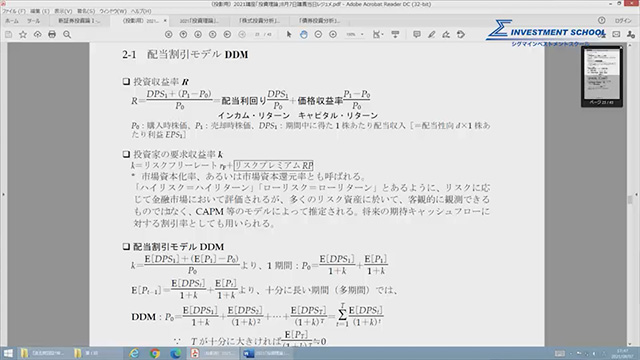Send the file by email envelope icon
The image size is (640, 360).
point(616,35)
